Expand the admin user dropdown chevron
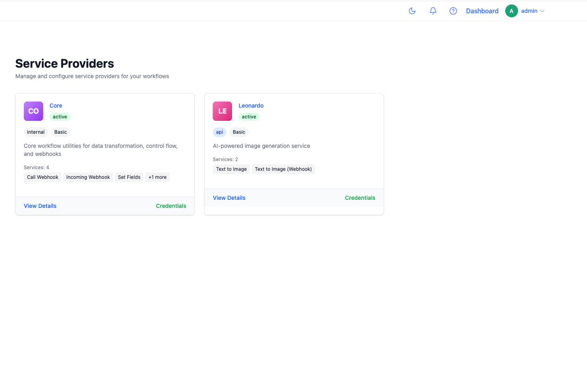 click(542, 11)
